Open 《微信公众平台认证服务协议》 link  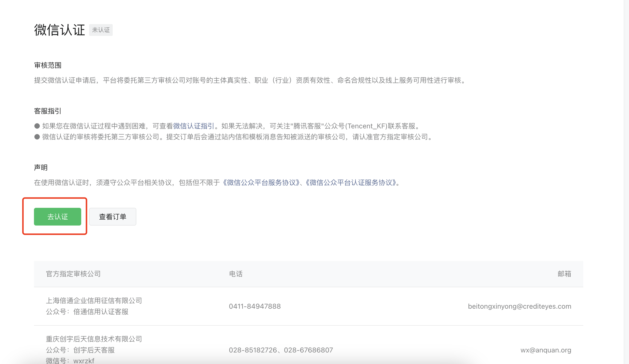tap(351, 182)
